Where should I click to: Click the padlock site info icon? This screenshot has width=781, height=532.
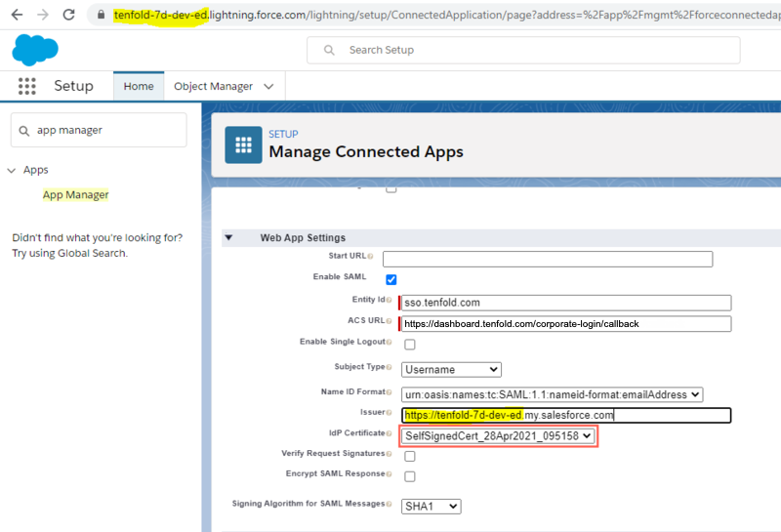click(x=102, y=15)
